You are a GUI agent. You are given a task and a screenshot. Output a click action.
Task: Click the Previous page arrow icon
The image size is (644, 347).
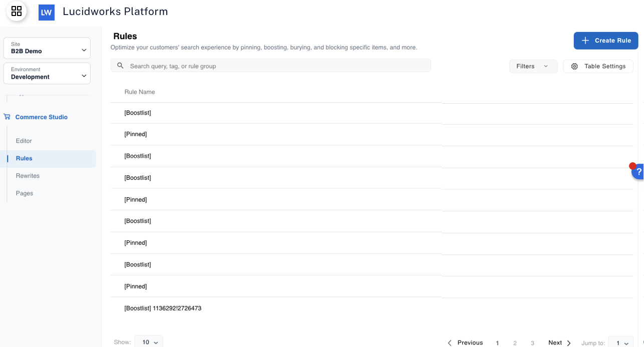point(450,343)
